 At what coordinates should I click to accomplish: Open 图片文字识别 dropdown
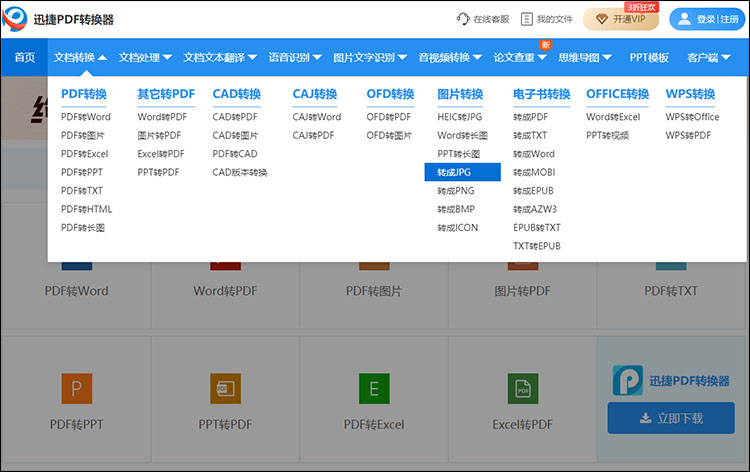pyautogui.click(x=370, y=57)
